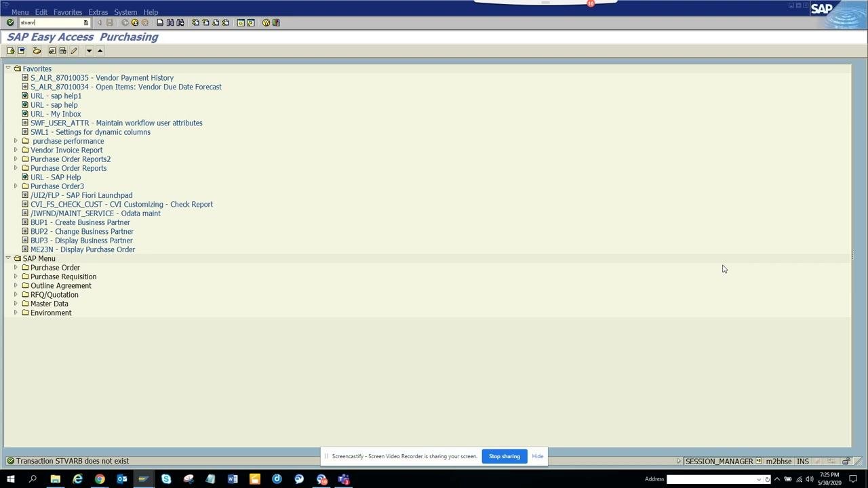Select BUP1 - Create Business Partner
868x488 pixels.
[80, 222]
